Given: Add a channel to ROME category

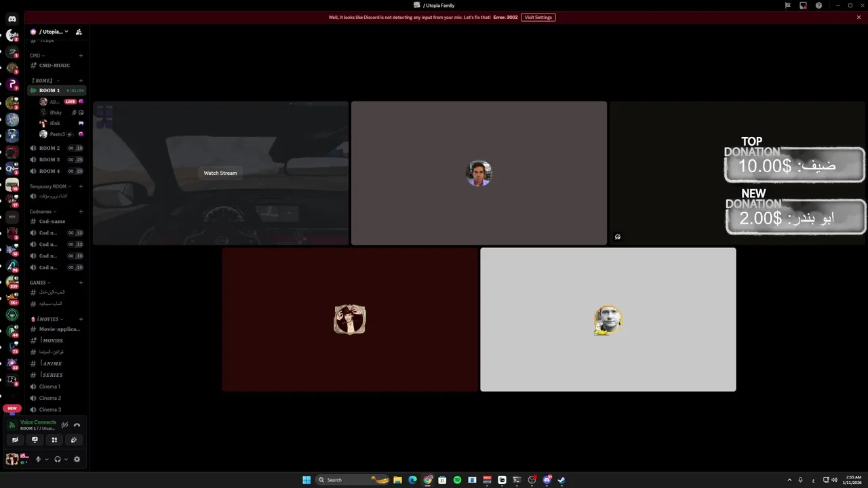Looking at the screenshot, I should point(81,81).
